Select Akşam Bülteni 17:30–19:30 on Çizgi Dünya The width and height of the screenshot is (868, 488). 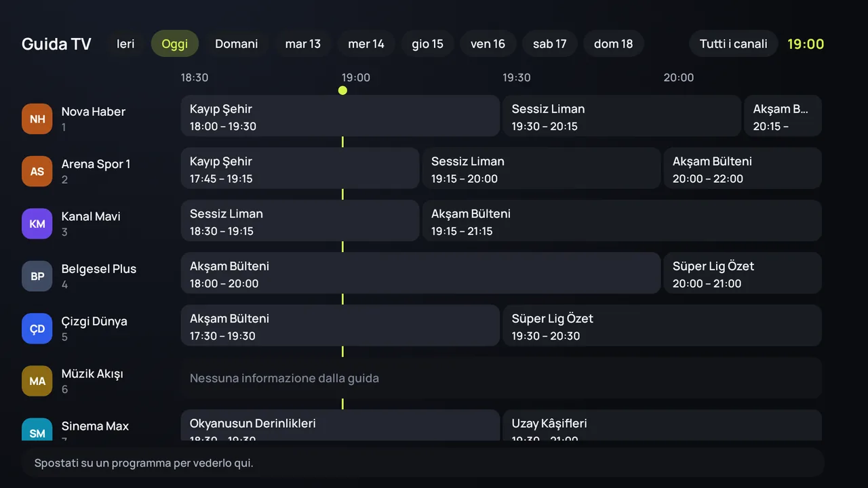[340, 325]
